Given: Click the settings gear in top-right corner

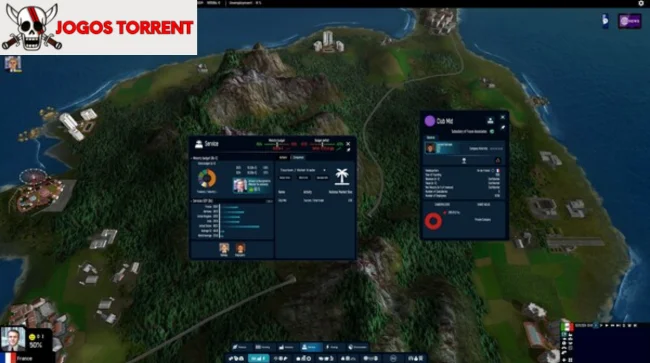Looking at the screenshot, I should tap(641, 3).
